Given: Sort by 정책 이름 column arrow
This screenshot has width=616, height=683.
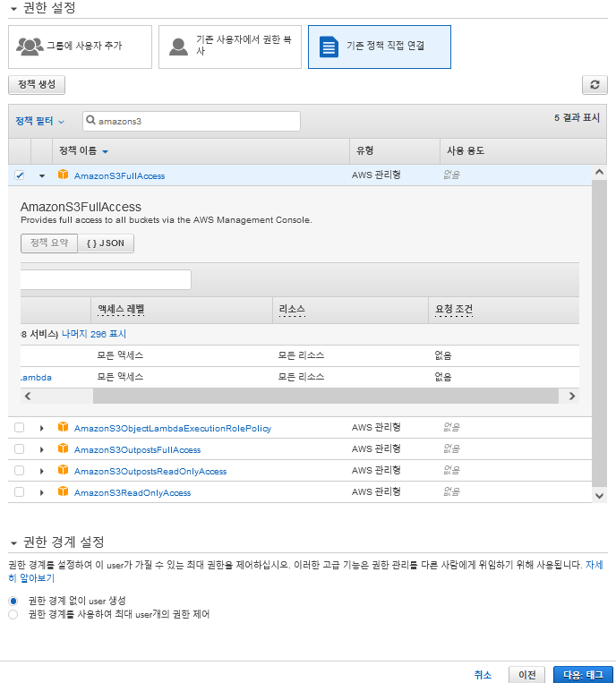Looking at the screenshot, I should pyautogui.click(x=105, y=151).
